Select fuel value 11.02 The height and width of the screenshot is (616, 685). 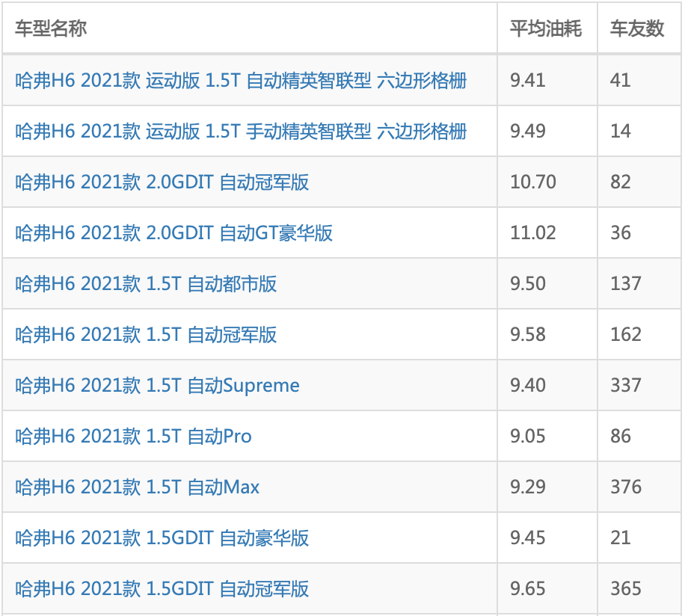coord(533,232)
